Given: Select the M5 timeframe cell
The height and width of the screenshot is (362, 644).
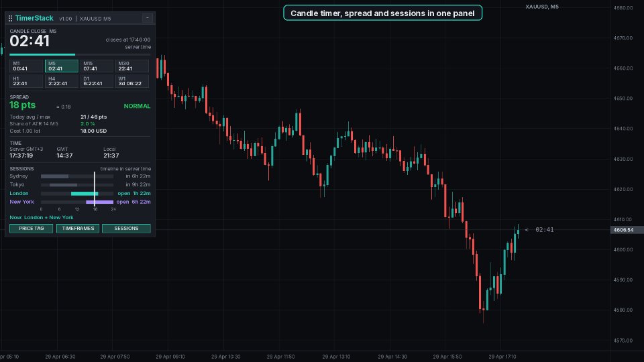Looking at the screenshot, I should coord(62,66).
